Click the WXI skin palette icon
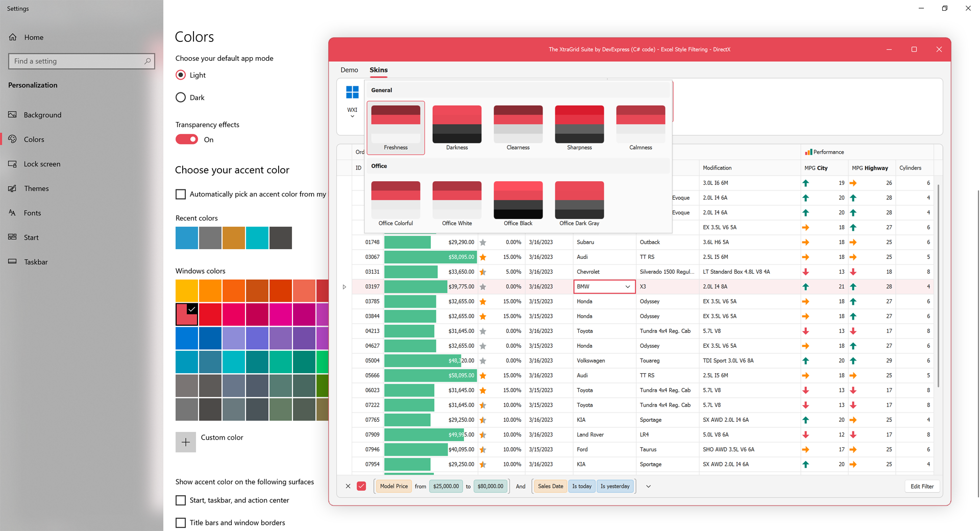 [352, 92]
